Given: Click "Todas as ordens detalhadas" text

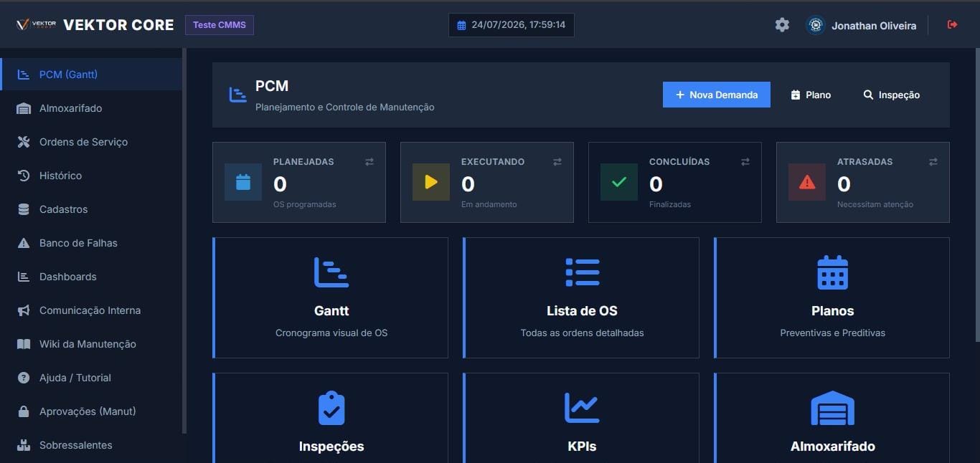Looking at the screenshot, I should point(582,333).
